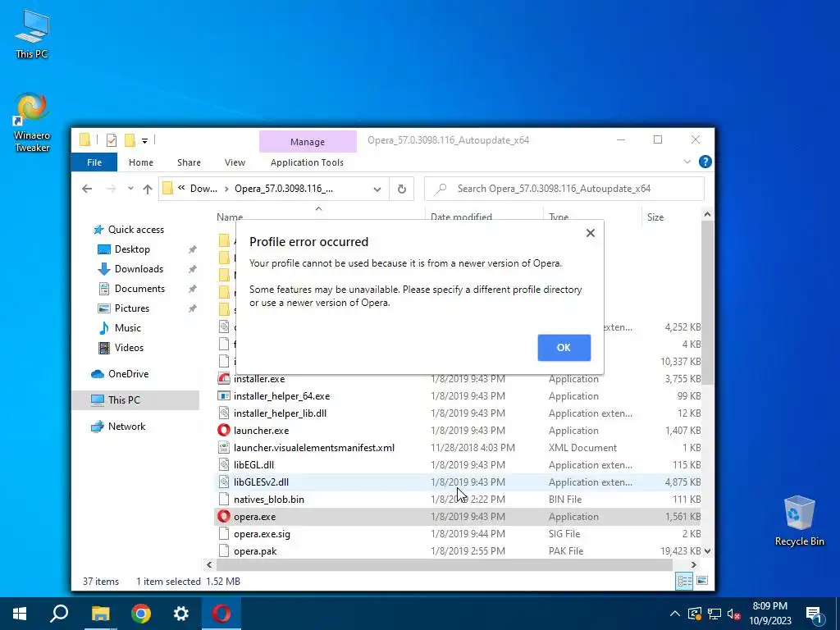The height and width of the screenshot is (630, 840).
Task: Open the network tray icon
Action: tap(714, 614)
